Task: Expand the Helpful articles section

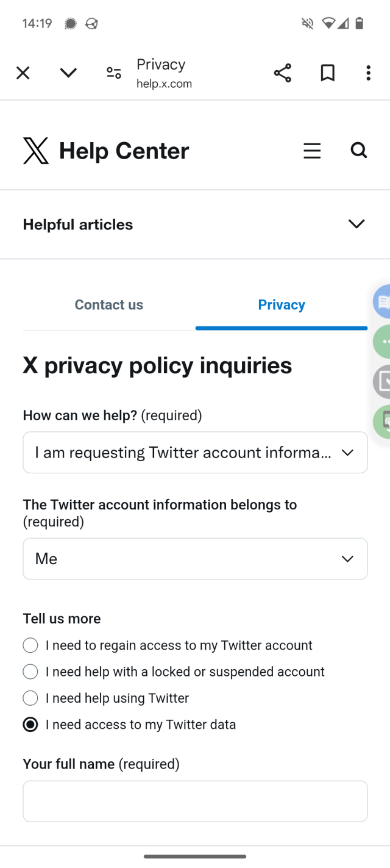Action: (x=356, y=224)
